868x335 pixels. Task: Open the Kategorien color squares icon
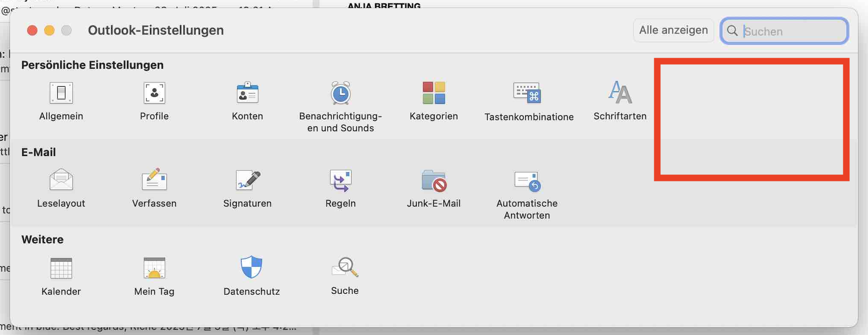(x=434, y=93)
